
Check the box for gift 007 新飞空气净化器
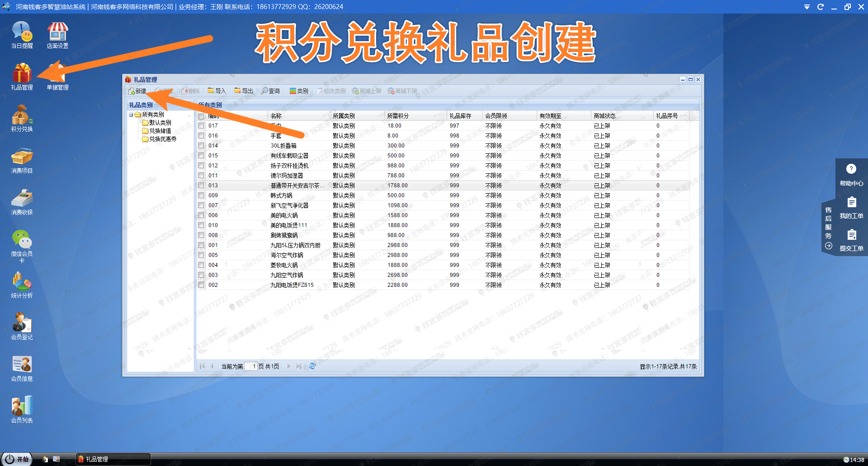pos(201,205)
